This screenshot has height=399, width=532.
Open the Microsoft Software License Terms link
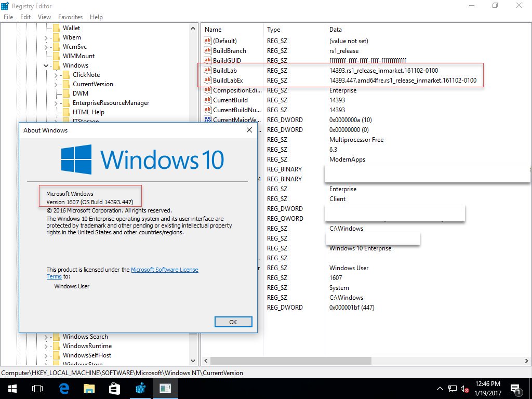click(165, 270)
